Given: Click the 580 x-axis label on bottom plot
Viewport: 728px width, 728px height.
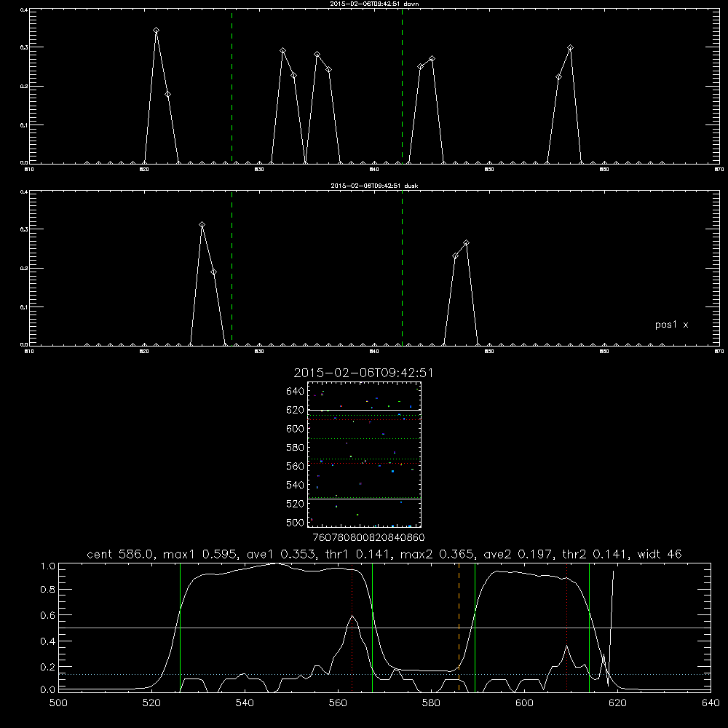Looking at the screenshot, I should pyautogui.click(x=431, y=703).
